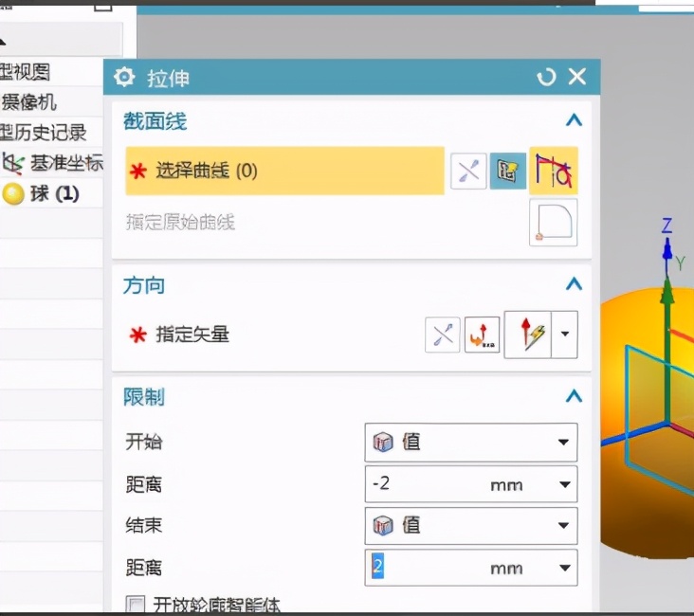This screenshot has height=616, width=694.
Task: Click the curve icon at the right of 选择曲线
Action: (554, 171)
